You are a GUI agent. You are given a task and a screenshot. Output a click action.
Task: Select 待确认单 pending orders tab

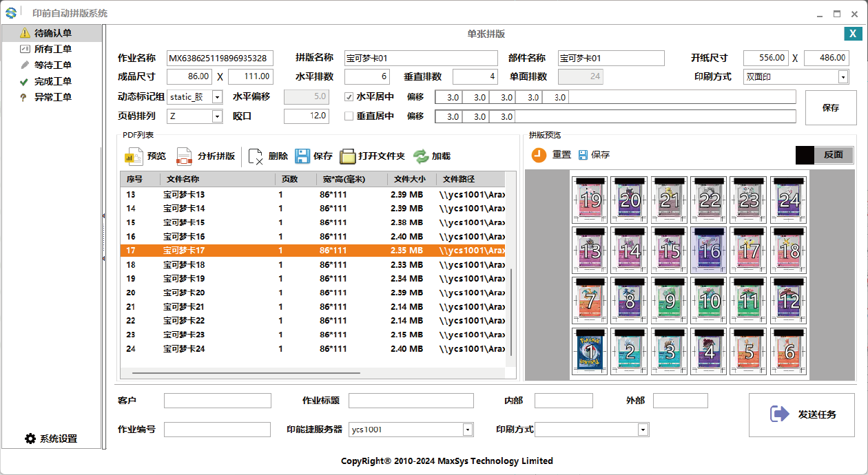tap(52, 33)
